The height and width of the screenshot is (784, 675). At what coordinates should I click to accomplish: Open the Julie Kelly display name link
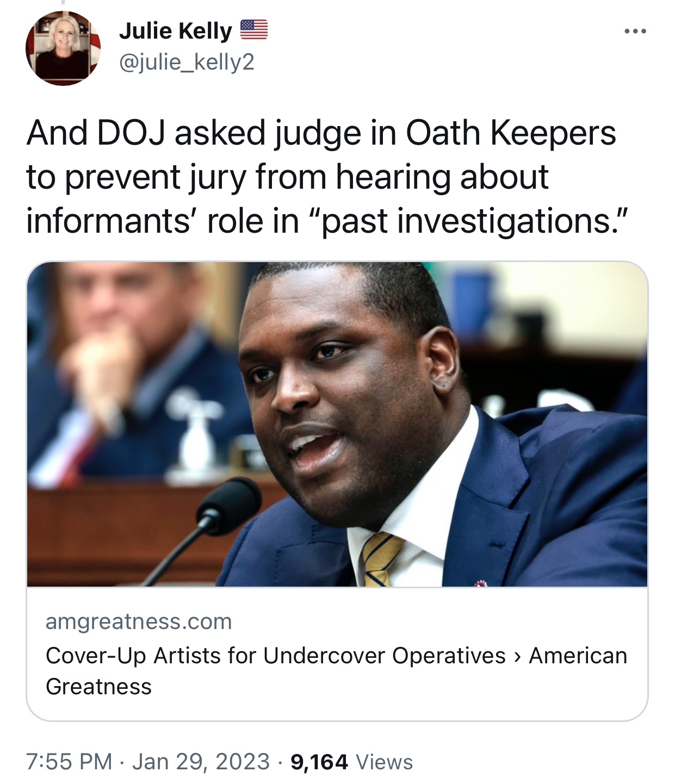[x=176, y=31]
